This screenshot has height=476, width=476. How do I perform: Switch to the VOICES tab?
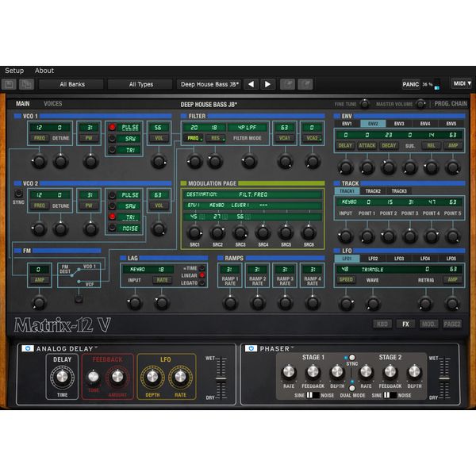point(53,104)
